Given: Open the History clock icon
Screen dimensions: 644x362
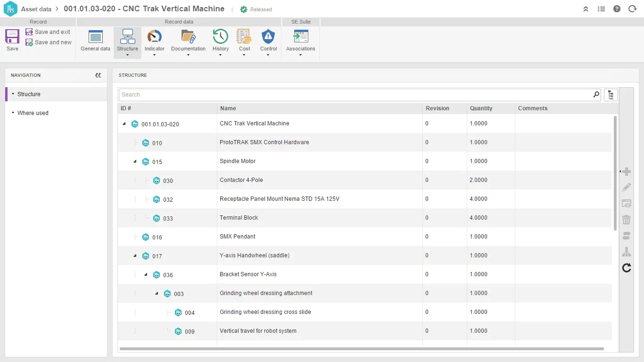Looking at the screenshot, I should point(220,37).
